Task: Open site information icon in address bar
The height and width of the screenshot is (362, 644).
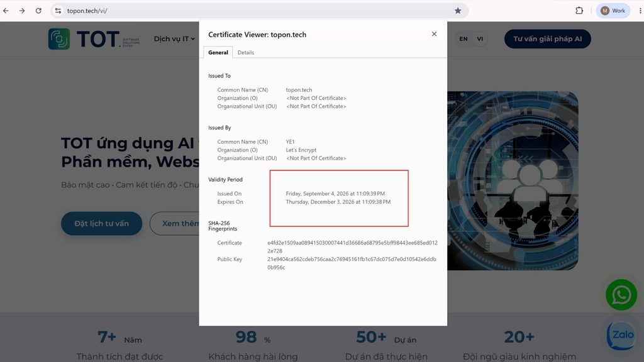Action: pyautogui.click(x=58, y=11)
